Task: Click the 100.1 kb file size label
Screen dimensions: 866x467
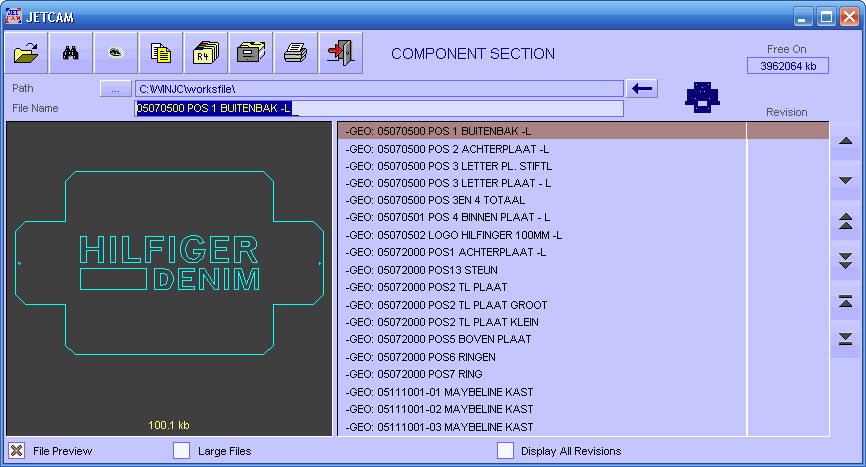Action: pos(169,425)
